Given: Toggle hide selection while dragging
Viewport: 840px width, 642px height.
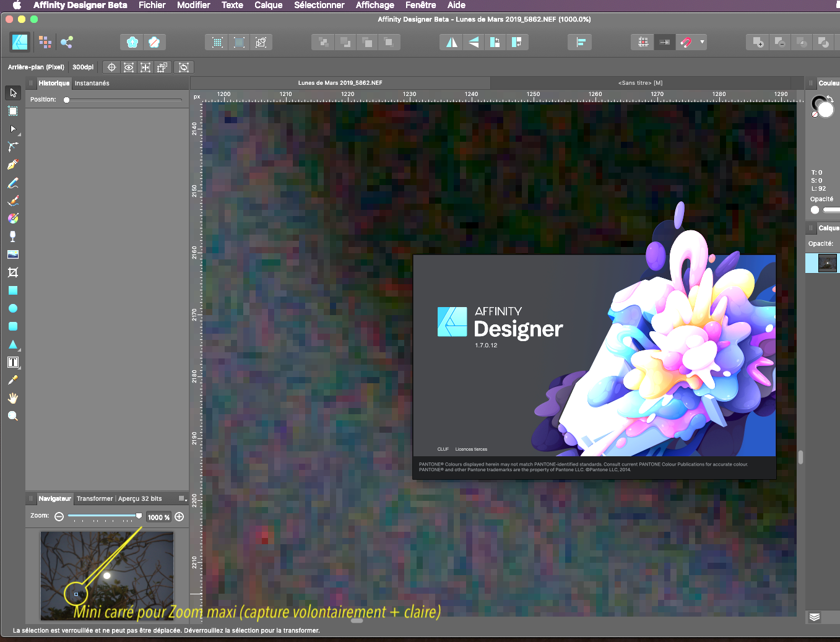Looking at the screenshot, I should pyautogui.click(x=129, y=67).
